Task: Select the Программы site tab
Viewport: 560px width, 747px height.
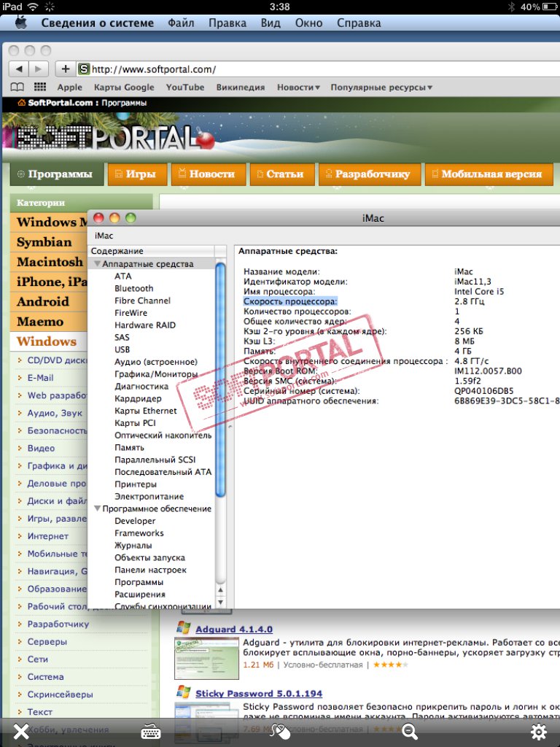Action: (x=57, y=174)
